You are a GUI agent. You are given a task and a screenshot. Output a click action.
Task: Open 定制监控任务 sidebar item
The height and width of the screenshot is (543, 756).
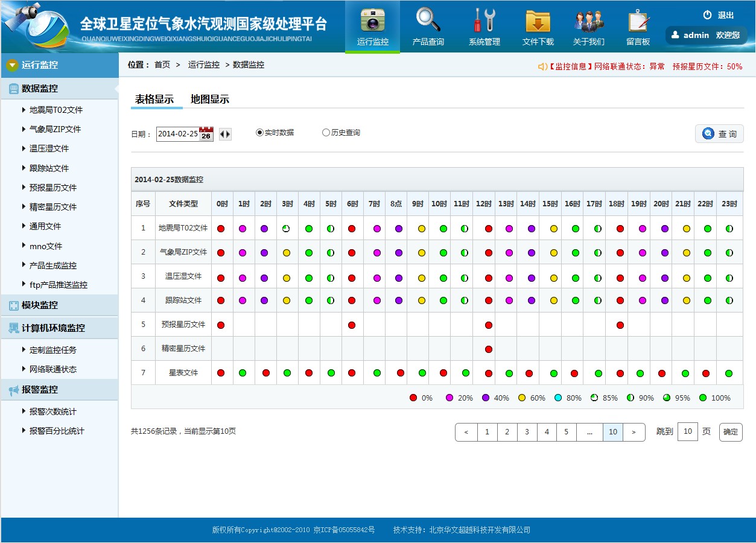point(53,351)
